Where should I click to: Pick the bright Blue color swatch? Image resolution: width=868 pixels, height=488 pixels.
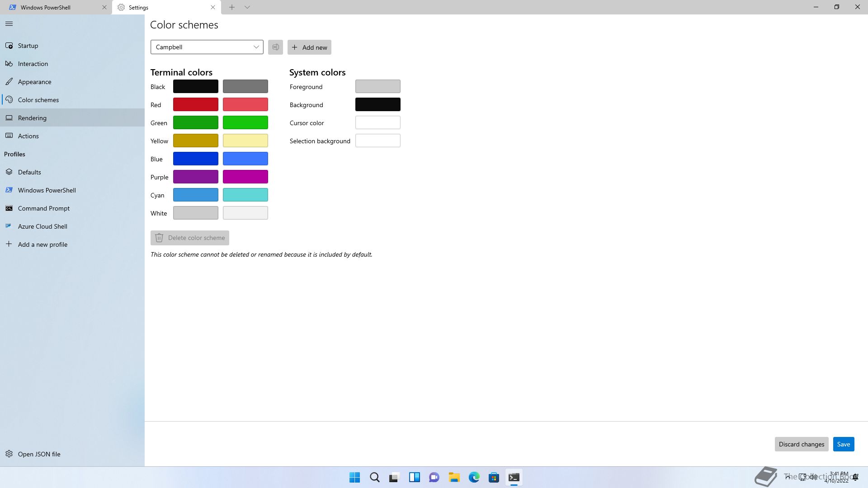tap(245, 159)
